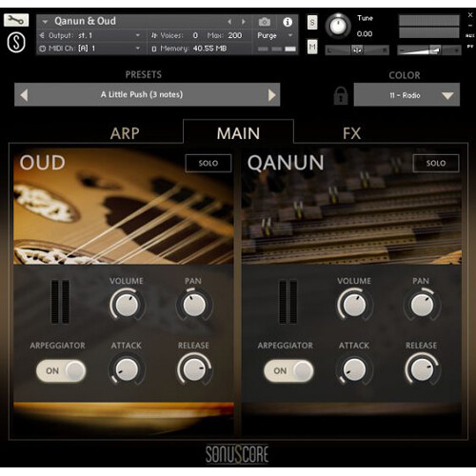Click the camera snapshot icon
The image size is (476, 476).
265,22
